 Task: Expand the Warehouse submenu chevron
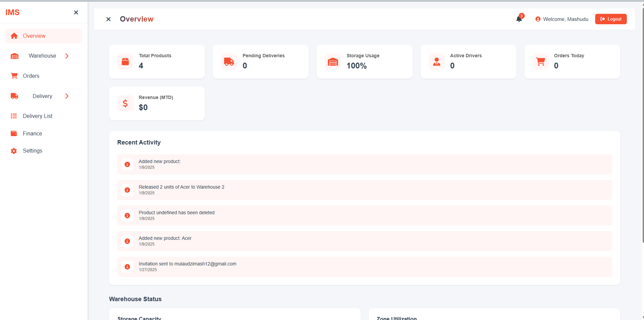pos(67,56)
